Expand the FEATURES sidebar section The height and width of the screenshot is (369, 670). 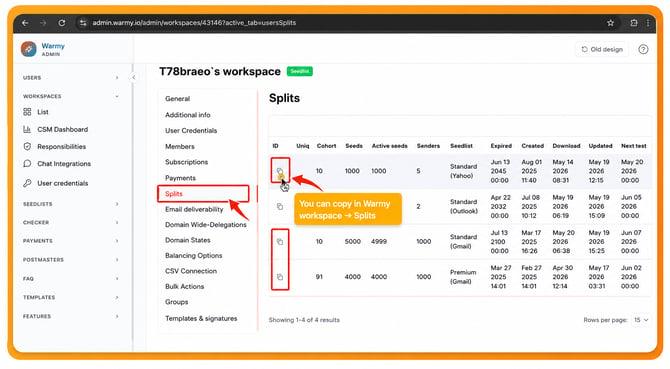click(117, 316)
